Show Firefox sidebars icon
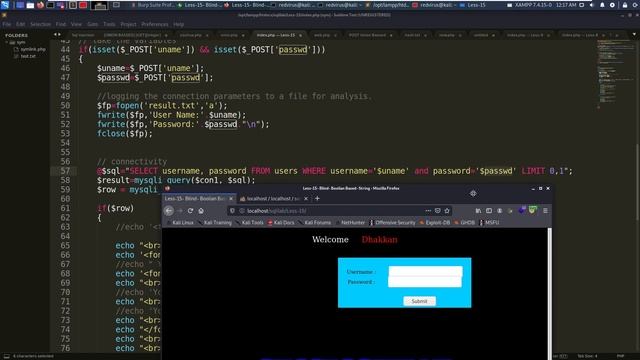Image resolution: width=640 pixels, height=360 pixels. (489, 211)
